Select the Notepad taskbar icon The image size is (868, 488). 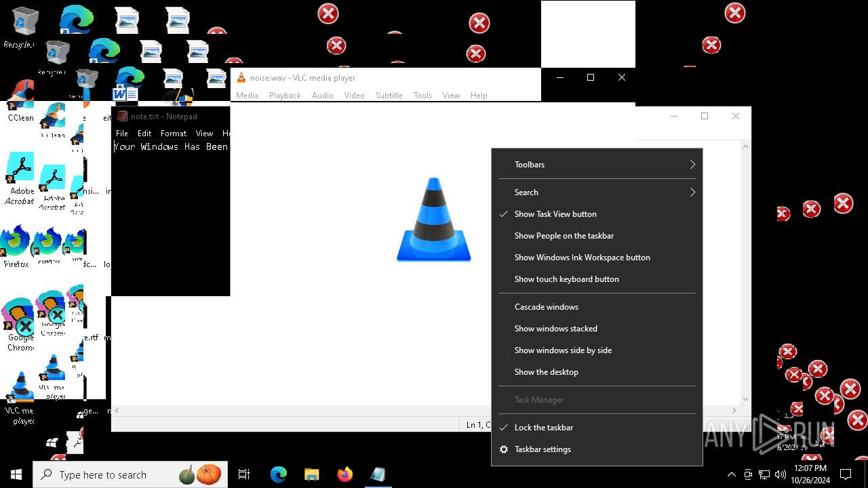point(378,474)
